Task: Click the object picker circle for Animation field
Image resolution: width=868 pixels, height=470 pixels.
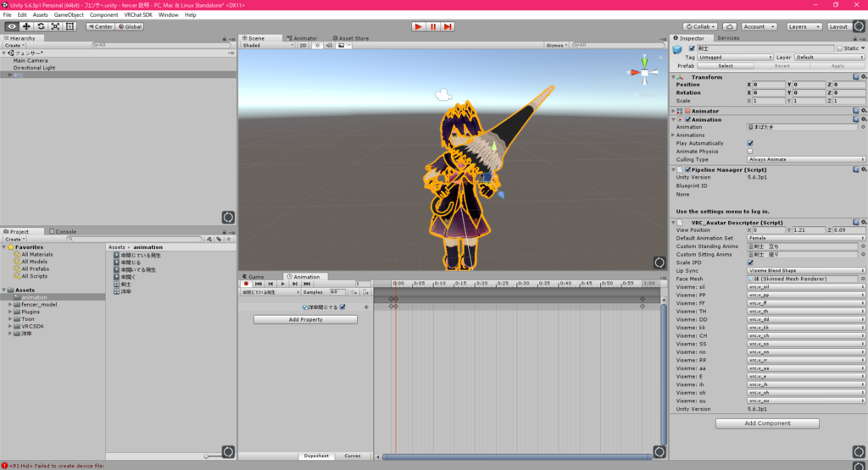Action: 862,127
